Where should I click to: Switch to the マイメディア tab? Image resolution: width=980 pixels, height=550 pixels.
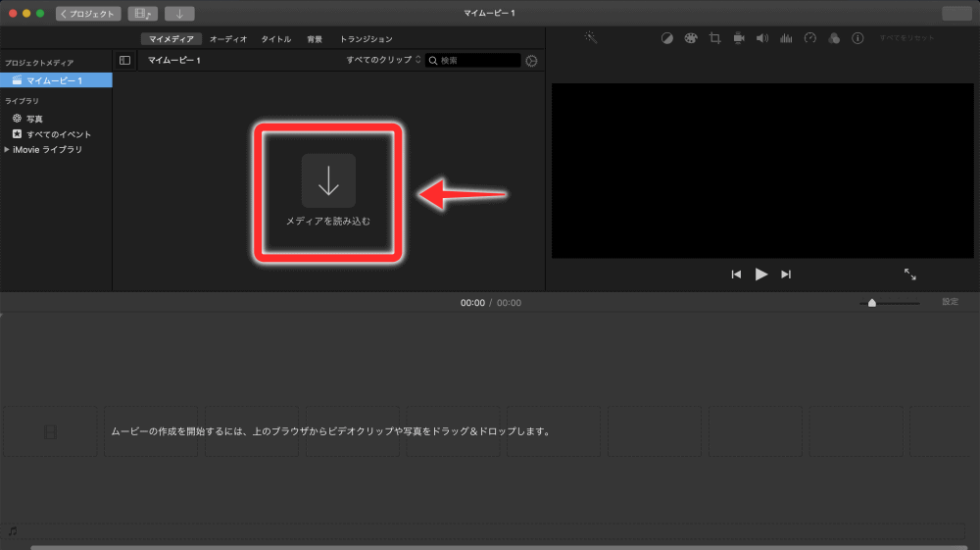[171, 39]
